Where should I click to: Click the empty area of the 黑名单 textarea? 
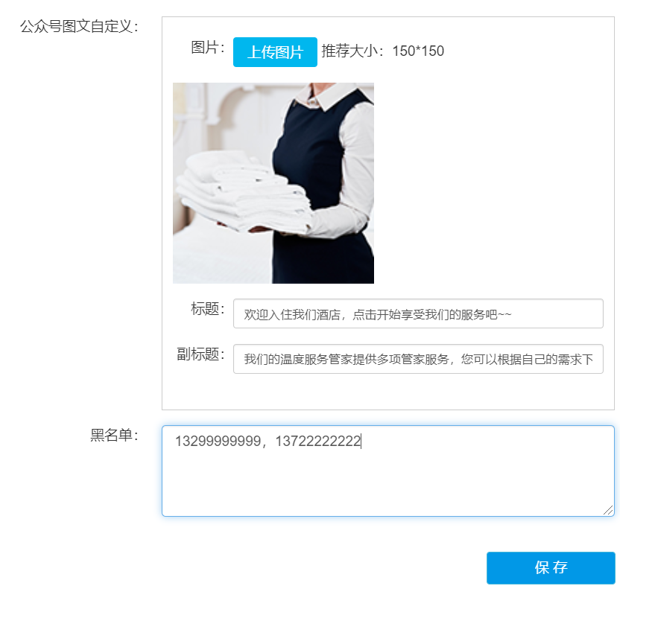388,485
